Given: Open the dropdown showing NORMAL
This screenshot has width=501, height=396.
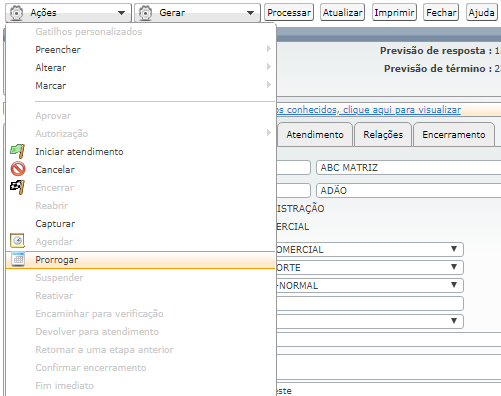Looking at the screenshot, I should (370, 285).
